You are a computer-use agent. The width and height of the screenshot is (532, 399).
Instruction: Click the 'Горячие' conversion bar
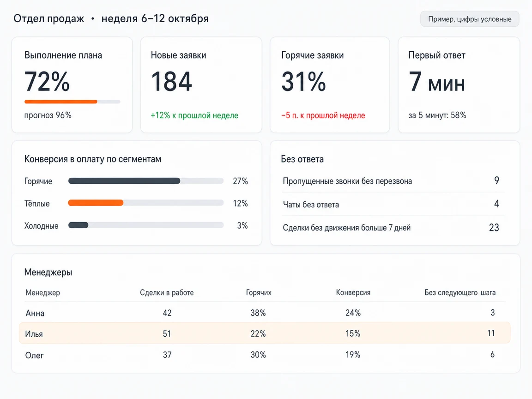click(146, 181)
